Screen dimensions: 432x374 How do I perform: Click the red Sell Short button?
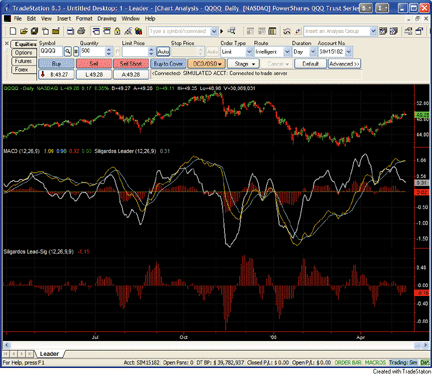131,64
